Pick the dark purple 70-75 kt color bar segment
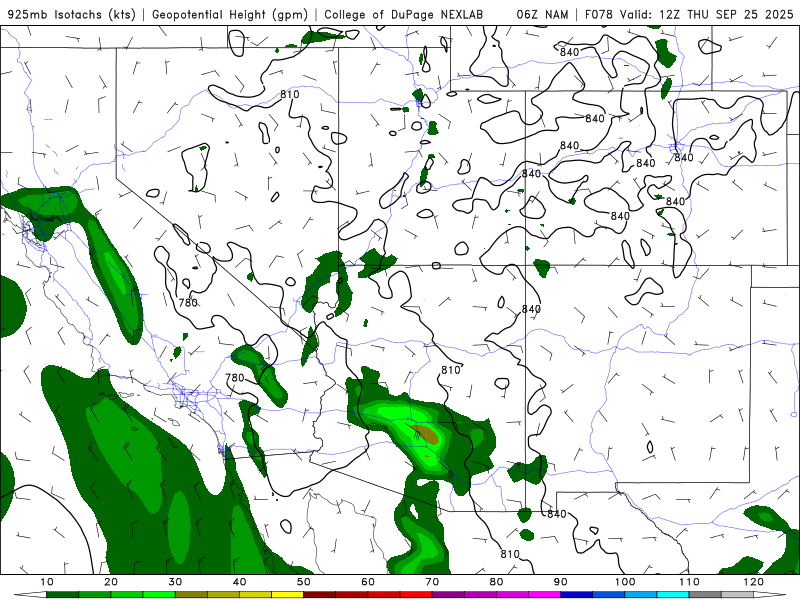Viewport: 800px width, 600px height. [448, 595]
